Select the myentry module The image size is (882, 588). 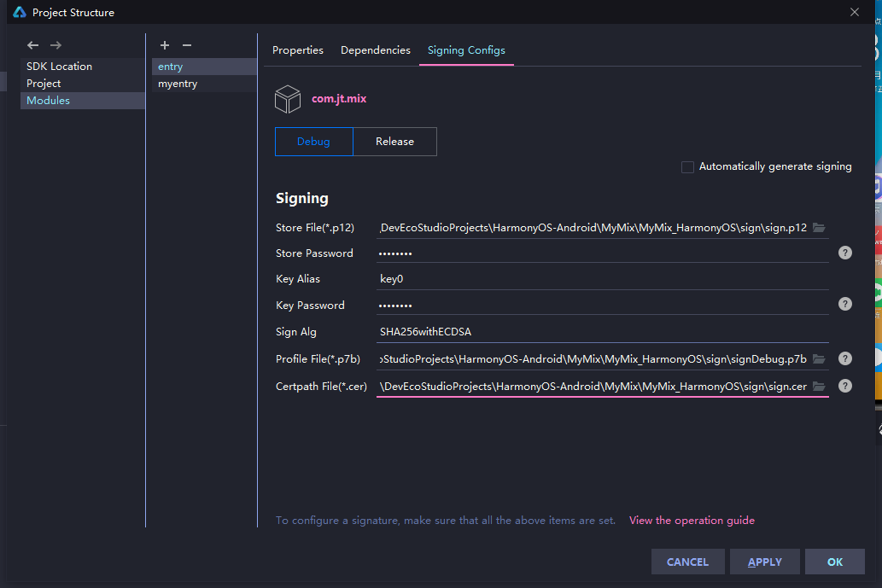(204, 84)
